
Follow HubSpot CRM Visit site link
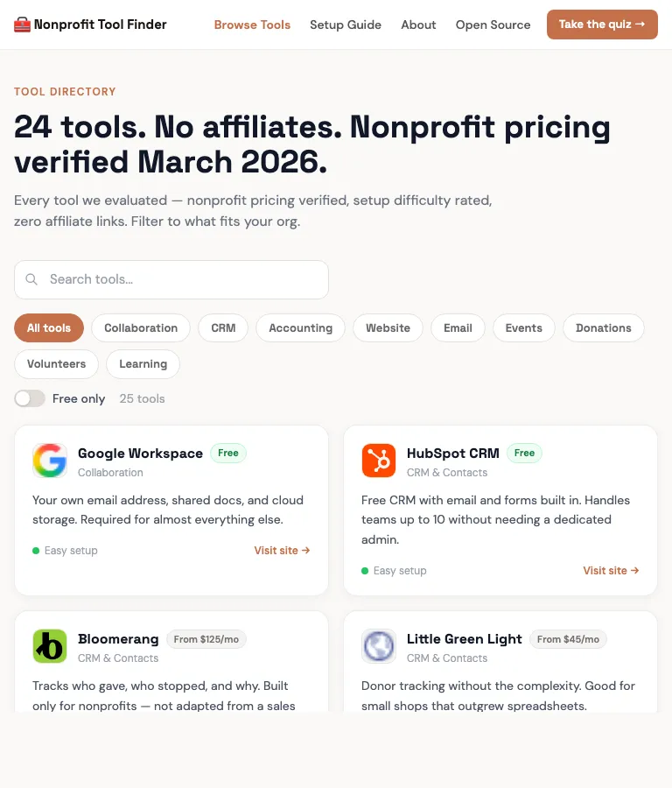click(611, 570)
